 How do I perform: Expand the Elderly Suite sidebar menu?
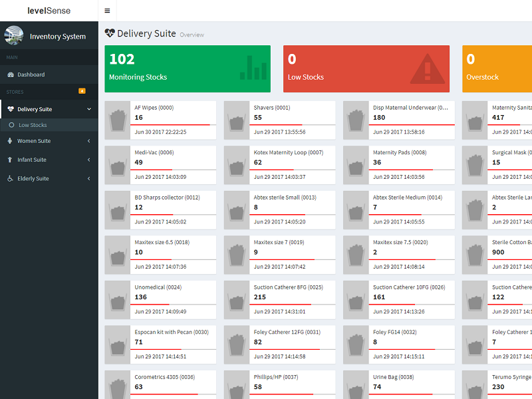click(89, 178)
